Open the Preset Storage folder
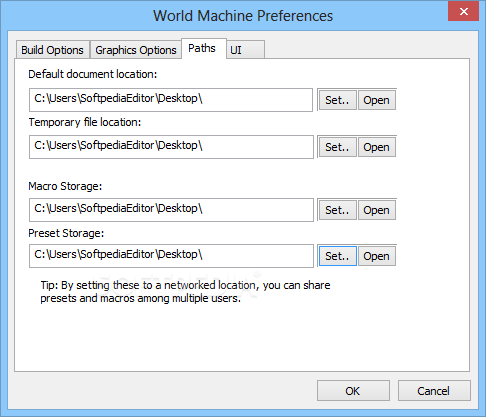Screen dimensions: 486x417 377,256
